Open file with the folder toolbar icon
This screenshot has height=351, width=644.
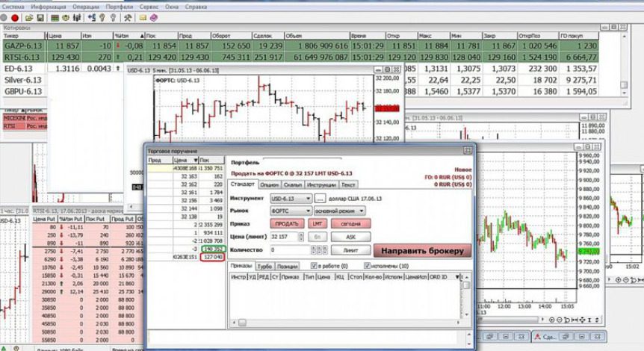(x=28, y=18)
